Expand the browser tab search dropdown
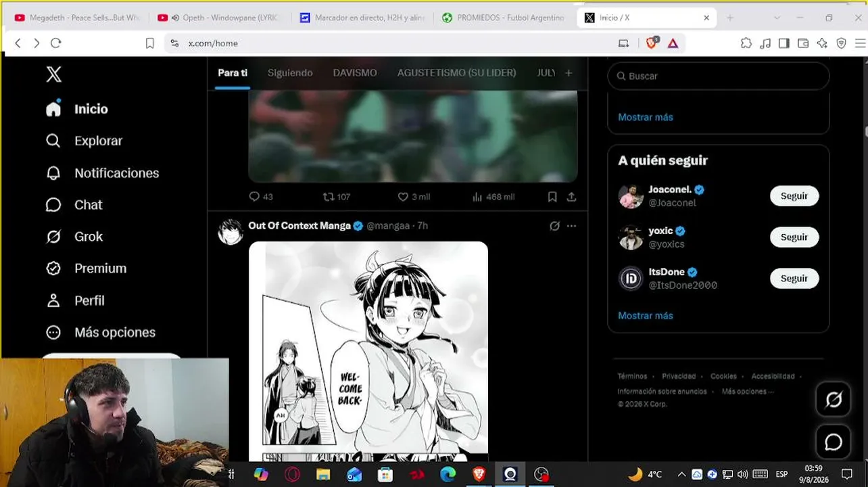 777,18
